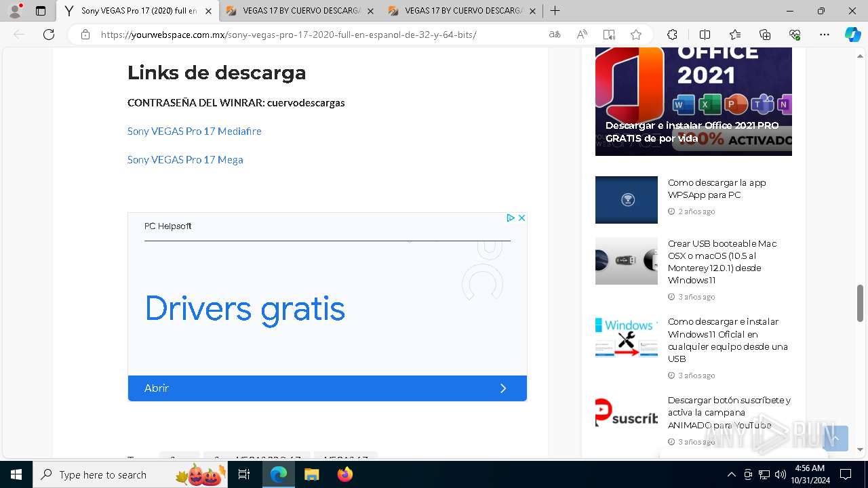Viewport: 868px width, 488px height.
Task: Toggle split screen icon
Action: point(705,35)
